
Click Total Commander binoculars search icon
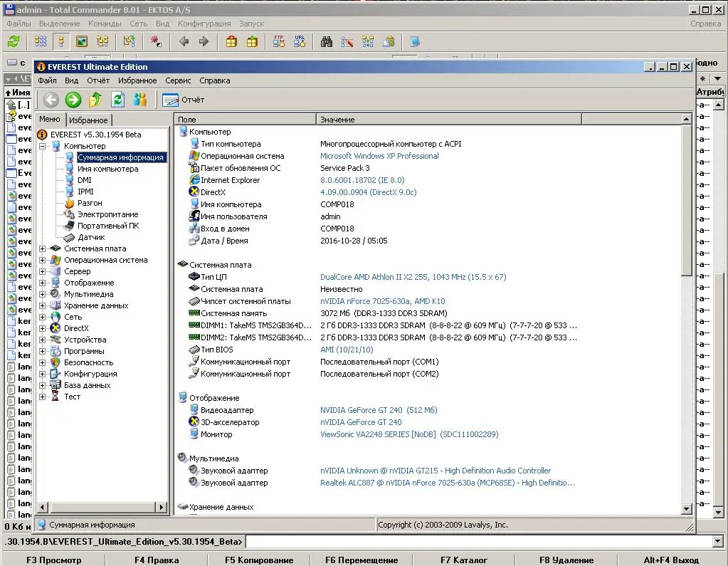pos(327,42)
